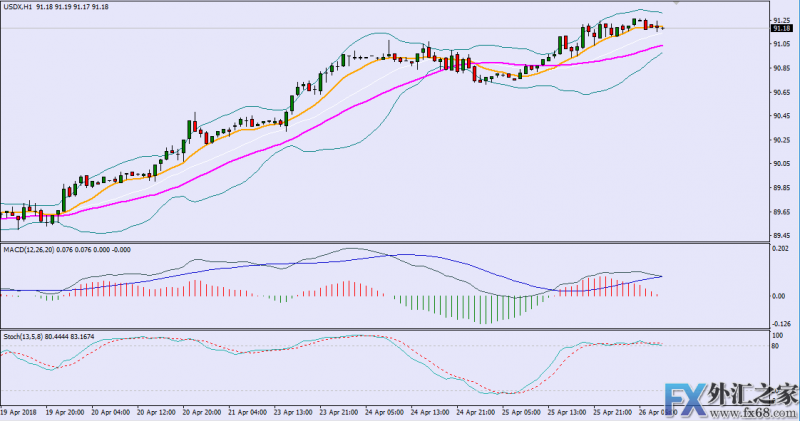Select the magenta moving average line's right end
The width and height of the screenshot is (800, 421).
[661, 46]
